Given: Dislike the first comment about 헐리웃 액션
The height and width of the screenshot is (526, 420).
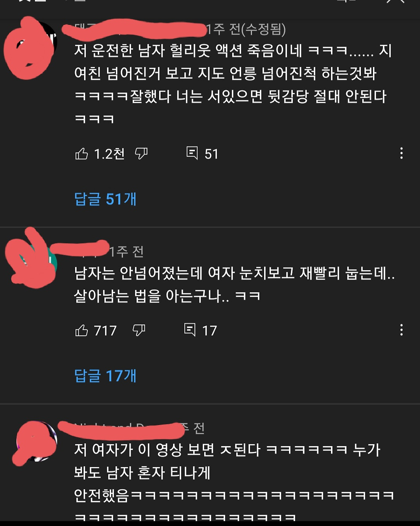Looking at the screenshot, I should coord(142,154).
